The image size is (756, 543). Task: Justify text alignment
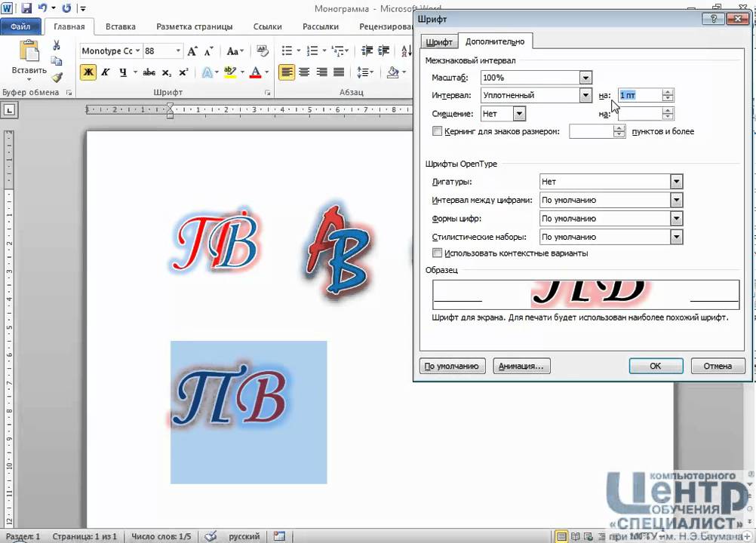point(339,72)
